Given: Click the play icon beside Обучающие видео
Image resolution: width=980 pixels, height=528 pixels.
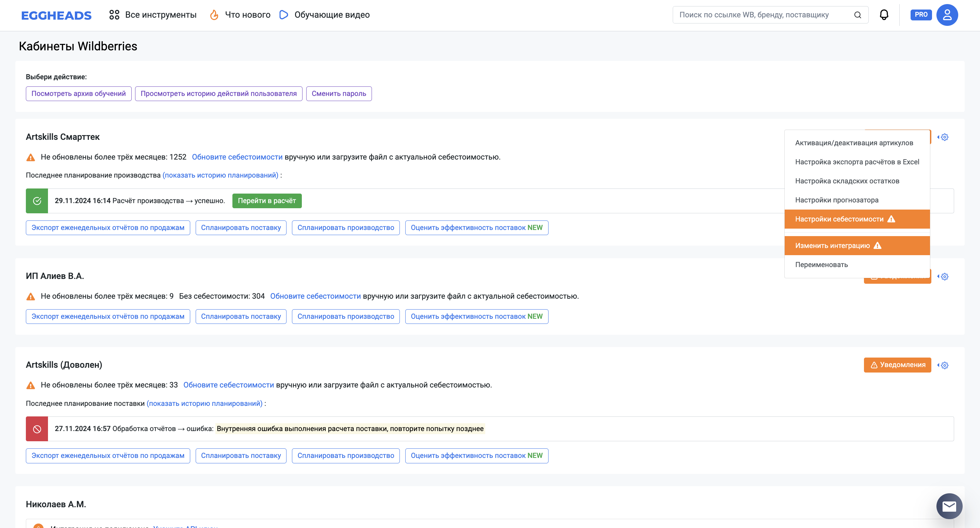Looking at the screenshot, I should (283, 15).
